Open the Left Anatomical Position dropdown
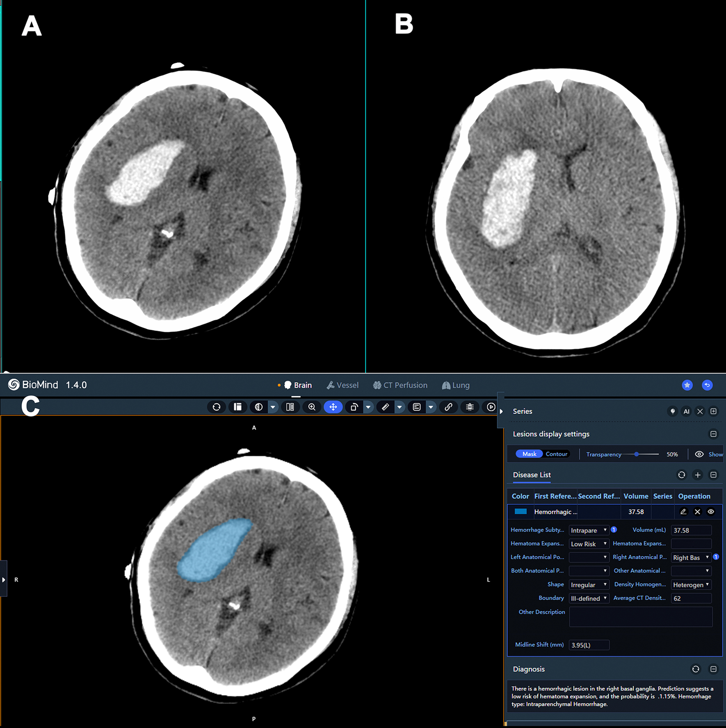Screen dimensions: 726x728 [x=589, y=557]
